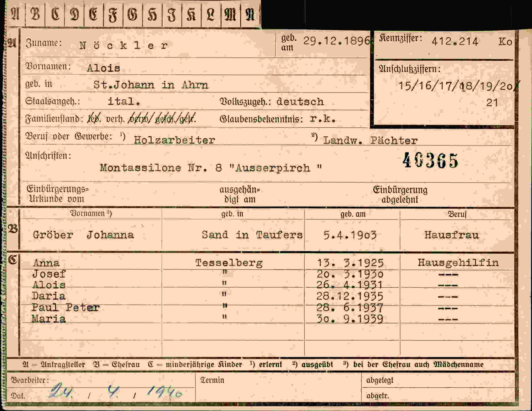The width and height of the screenshot is (532, 411).
Task: Click the Kennziffer value 412.214
Action: coord(455,42)
